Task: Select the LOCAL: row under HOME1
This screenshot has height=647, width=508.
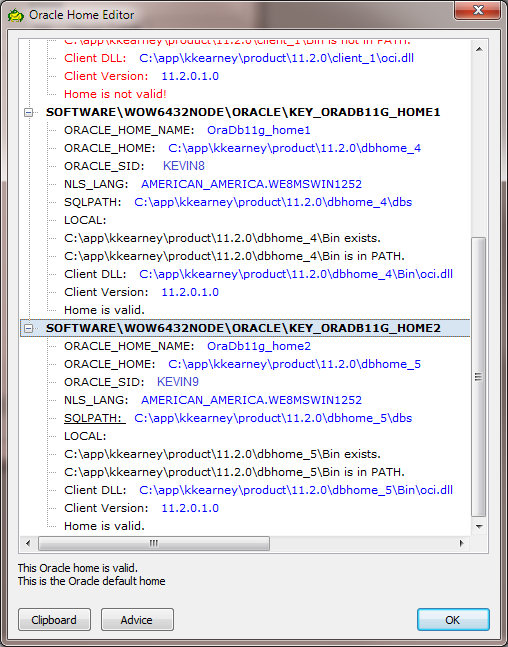Action: point(85,220)
